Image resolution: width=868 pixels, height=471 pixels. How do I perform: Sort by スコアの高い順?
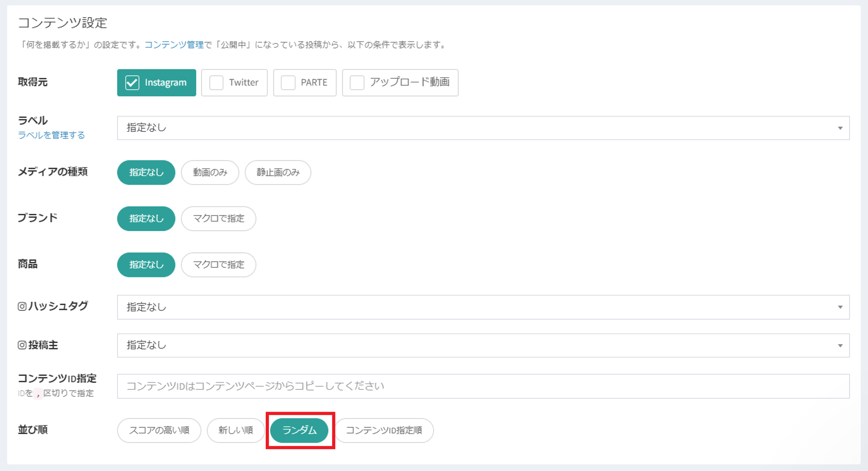click(x=159, y=430)
